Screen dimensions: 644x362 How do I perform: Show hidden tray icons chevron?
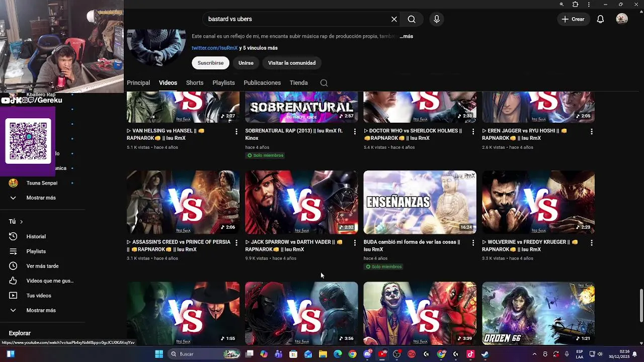pos(534,354)
